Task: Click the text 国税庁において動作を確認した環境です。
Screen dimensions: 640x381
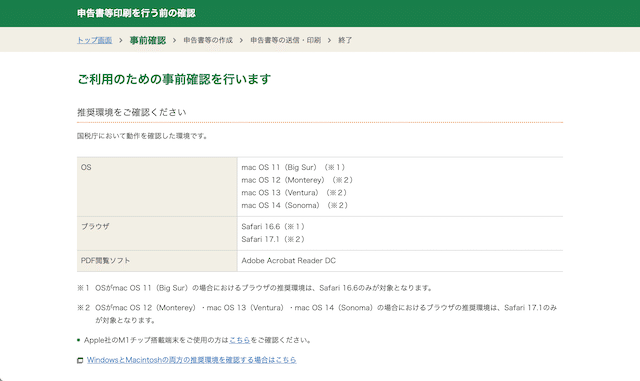Action: click(x=142, y=136)
